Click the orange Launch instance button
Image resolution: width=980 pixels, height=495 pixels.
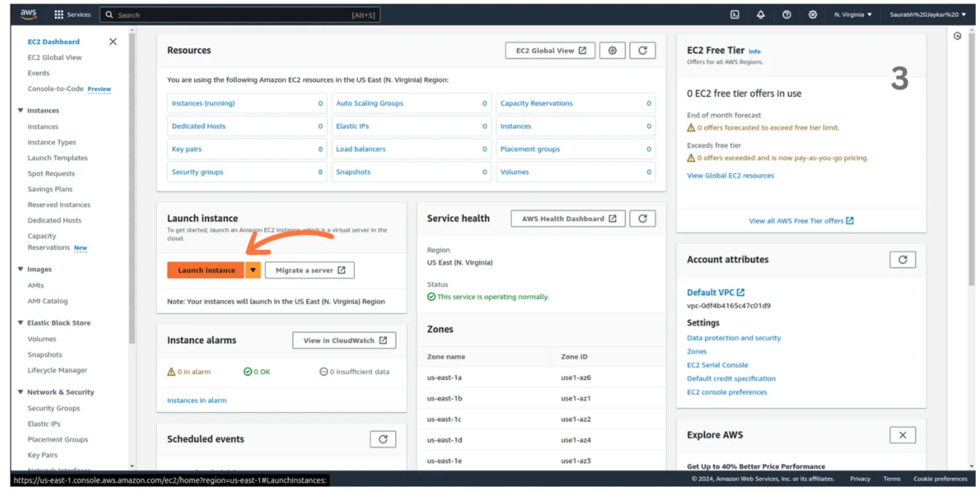click(206, 270)
